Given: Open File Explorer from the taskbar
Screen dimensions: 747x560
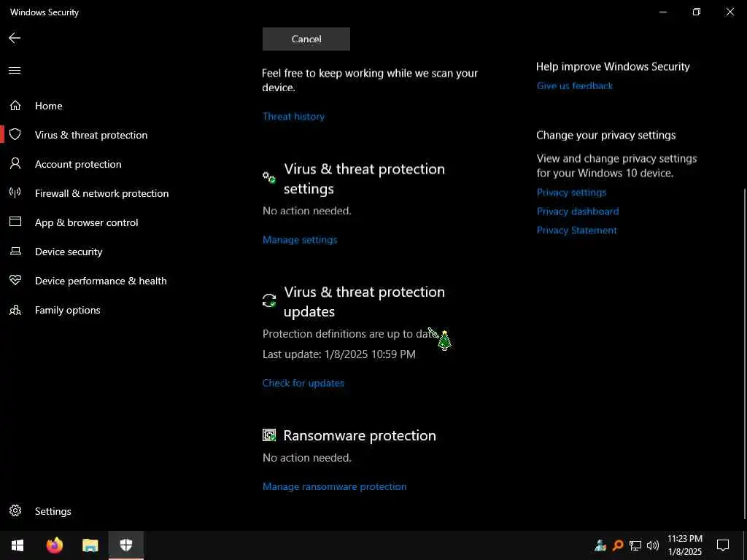Looking at the screenshot, I should 90,545.
